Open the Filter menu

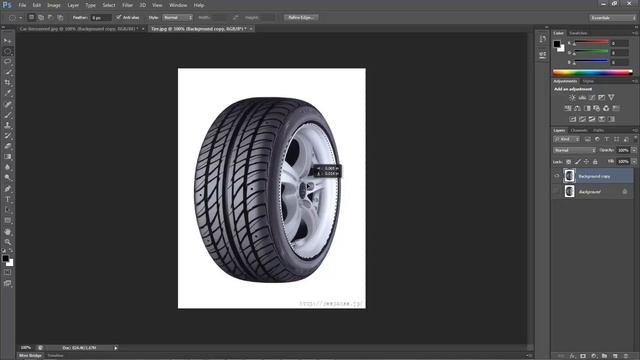[127, 5]
